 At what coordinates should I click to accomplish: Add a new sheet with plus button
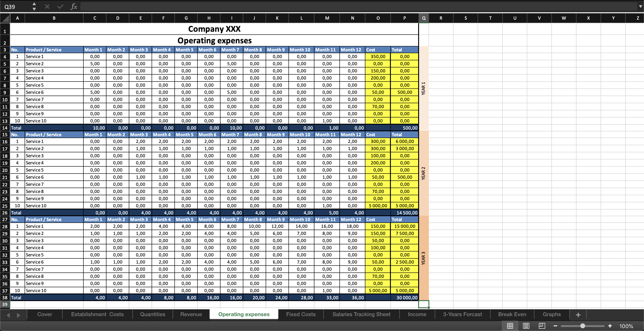pos(578,315)
